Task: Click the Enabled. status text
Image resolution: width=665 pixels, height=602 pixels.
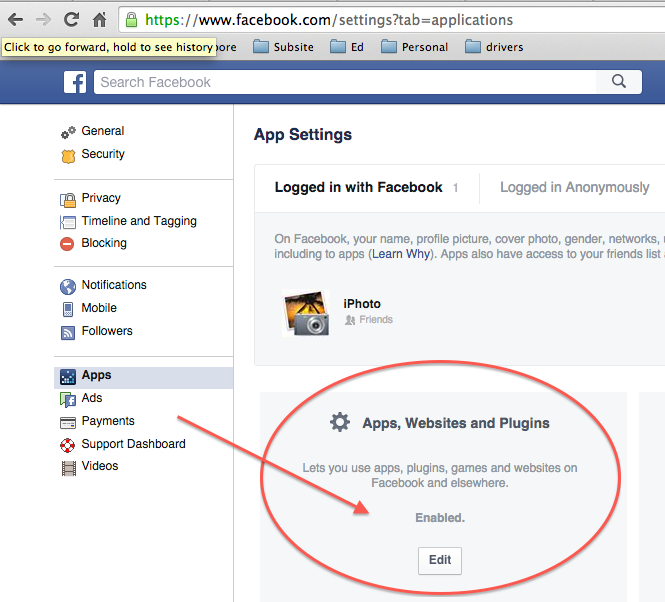Action: (440, 518)
